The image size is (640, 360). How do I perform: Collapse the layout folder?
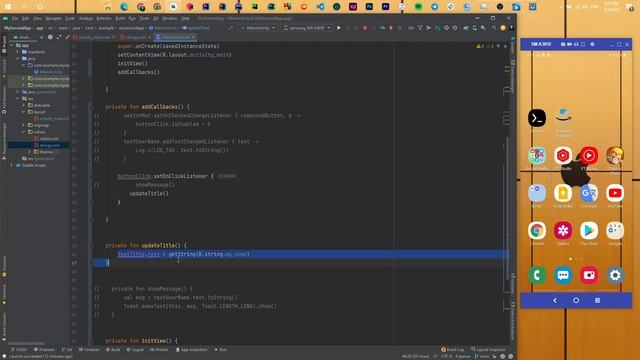click(24, 112)
